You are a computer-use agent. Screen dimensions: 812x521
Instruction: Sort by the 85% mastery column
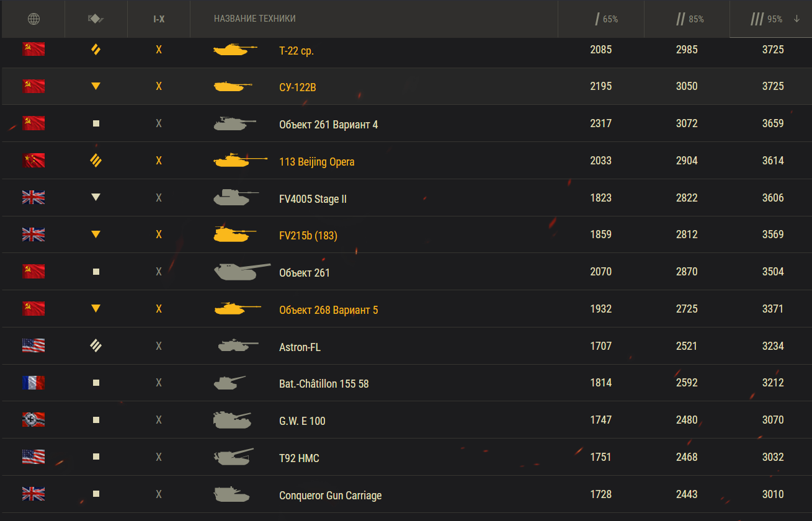coord(690,19)
